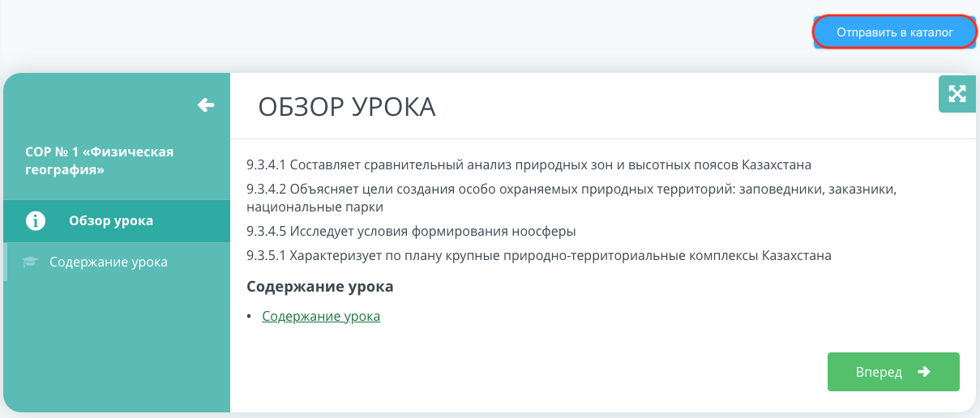Click the back arrow icon in sidebar
The height and width of the screenshot is (418, 980).
(x=206, y=104)
